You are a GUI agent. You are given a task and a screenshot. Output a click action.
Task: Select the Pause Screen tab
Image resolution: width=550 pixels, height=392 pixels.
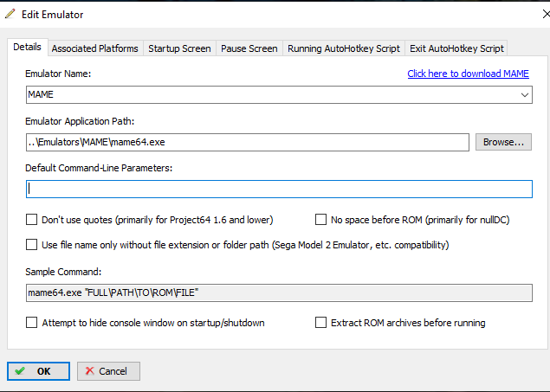(x=249, y=48)
